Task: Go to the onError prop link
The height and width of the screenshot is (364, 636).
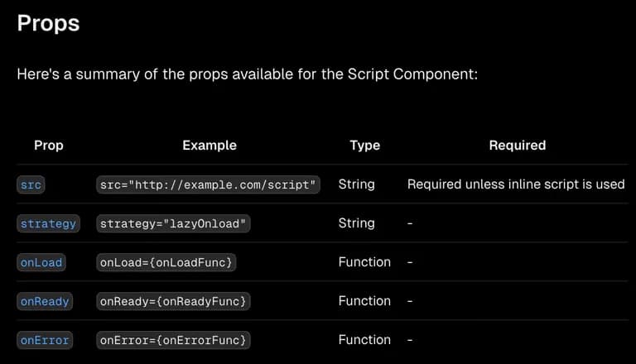Action: pos(45,340)
